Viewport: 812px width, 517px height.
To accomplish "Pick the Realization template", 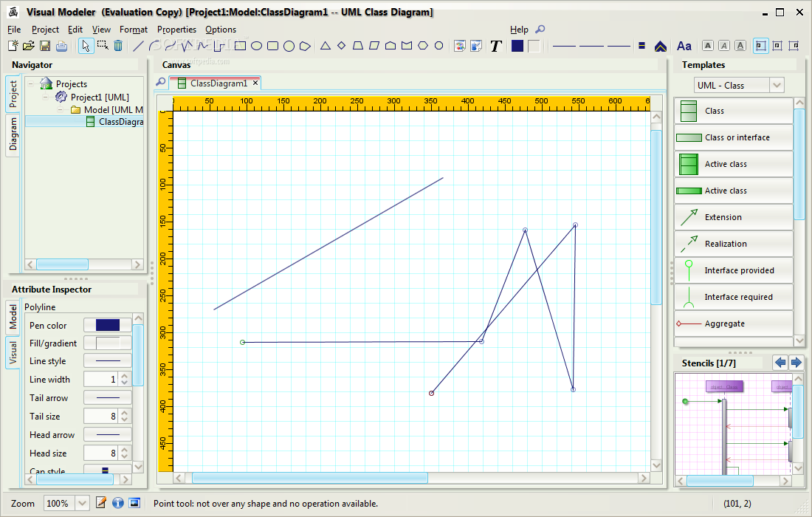I will point(733,244).
